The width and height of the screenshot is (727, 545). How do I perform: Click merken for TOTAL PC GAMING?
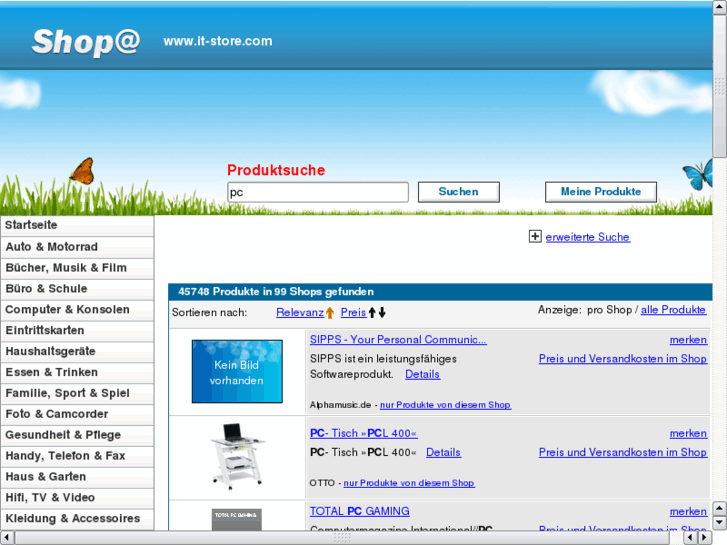click(x=688, y=512)
